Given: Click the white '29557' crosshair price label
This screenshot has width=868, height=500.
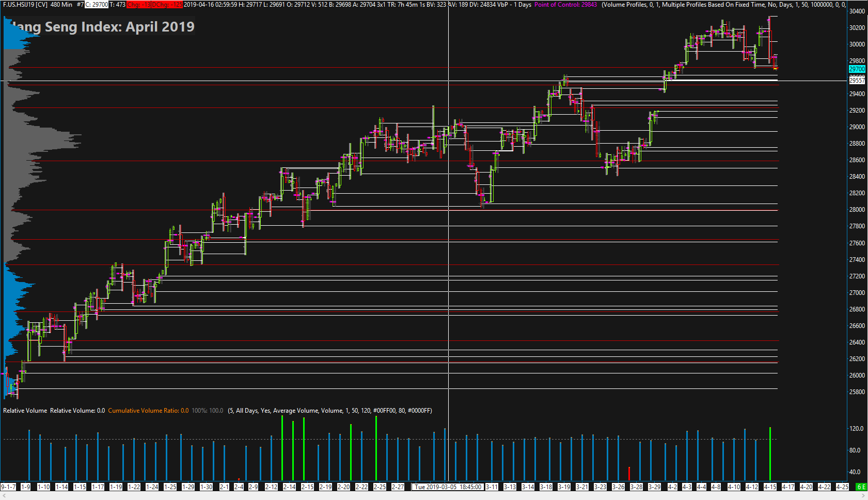Looking at the screenshot, I should pos(857,81).
